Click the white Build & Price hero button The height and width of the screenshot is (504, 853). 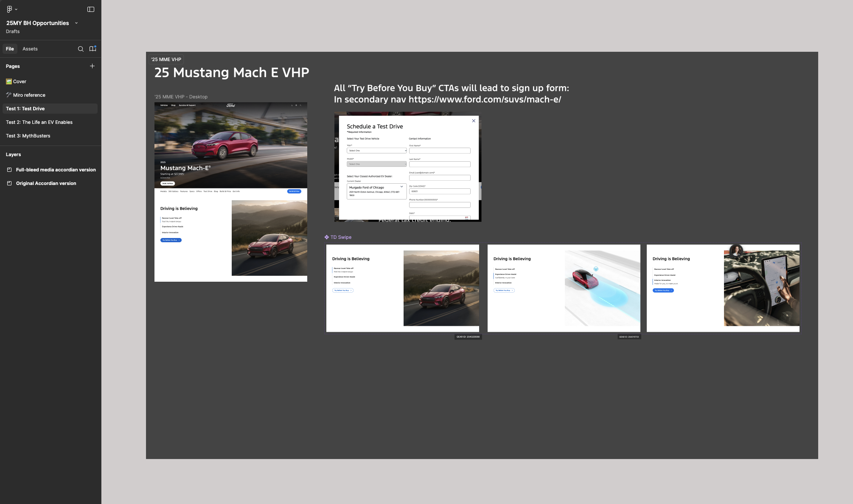168,183
